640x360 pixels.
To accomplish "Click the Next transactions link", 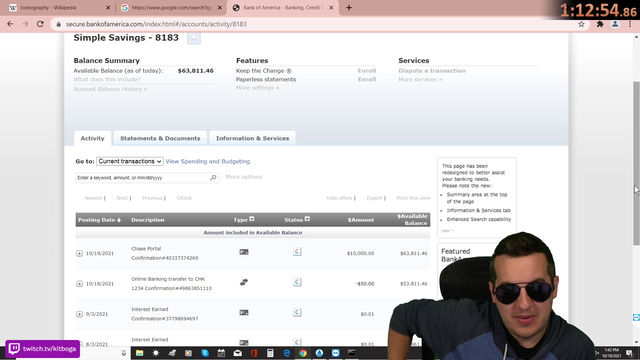I will [122, 198].
